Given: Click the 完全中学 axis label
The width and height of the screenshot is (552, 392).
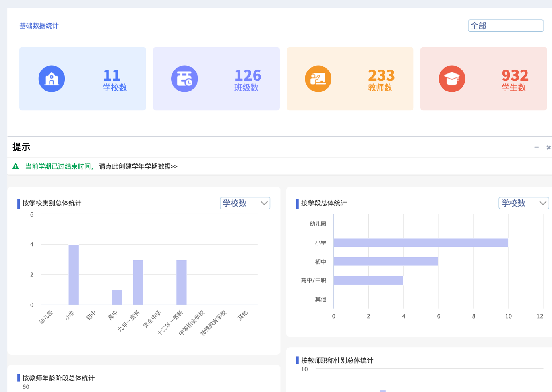Looking at the screenshot, I should click(152, 319).
